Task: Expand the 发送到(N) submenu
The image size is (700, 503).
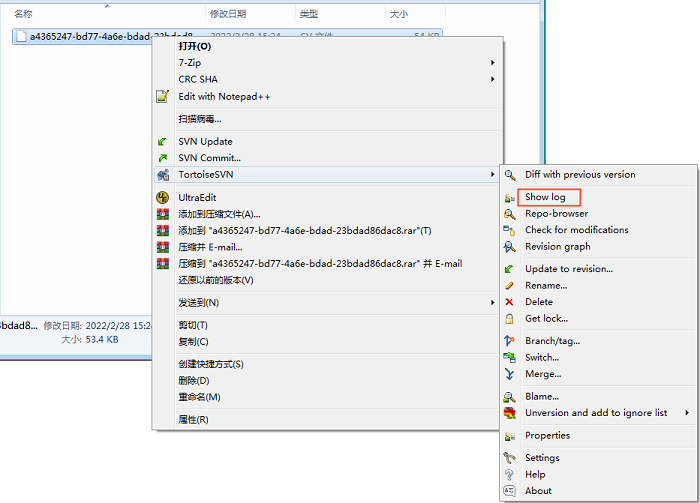Action: pos(492,303)
